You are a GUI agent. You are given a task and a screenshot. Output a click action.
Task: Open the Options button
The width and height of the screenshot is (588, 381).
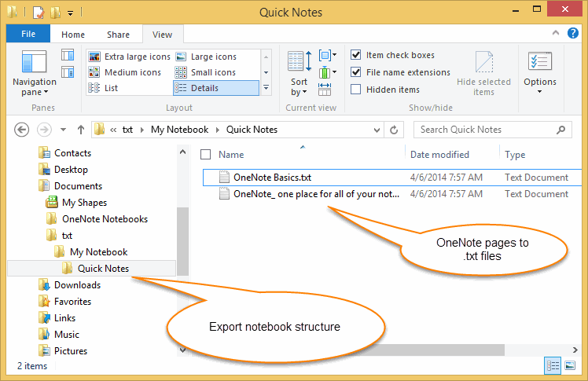tap(539, 72)
